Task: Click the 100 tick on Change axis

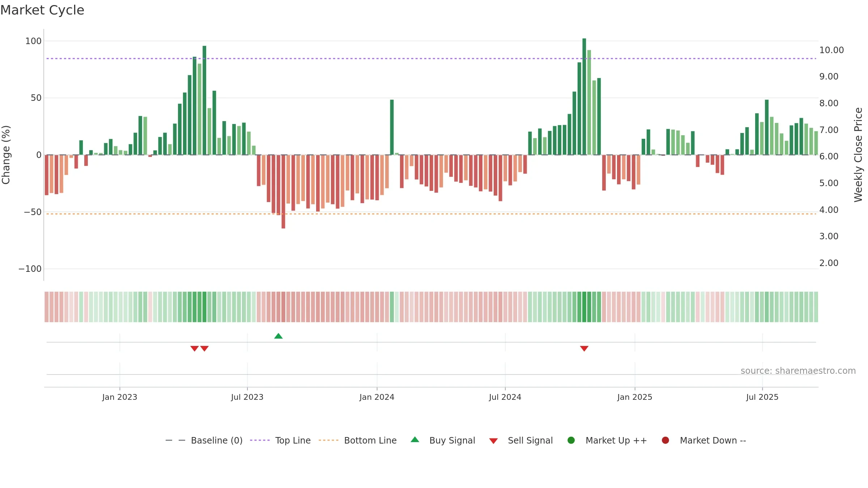Action: [x=33, y=41]
